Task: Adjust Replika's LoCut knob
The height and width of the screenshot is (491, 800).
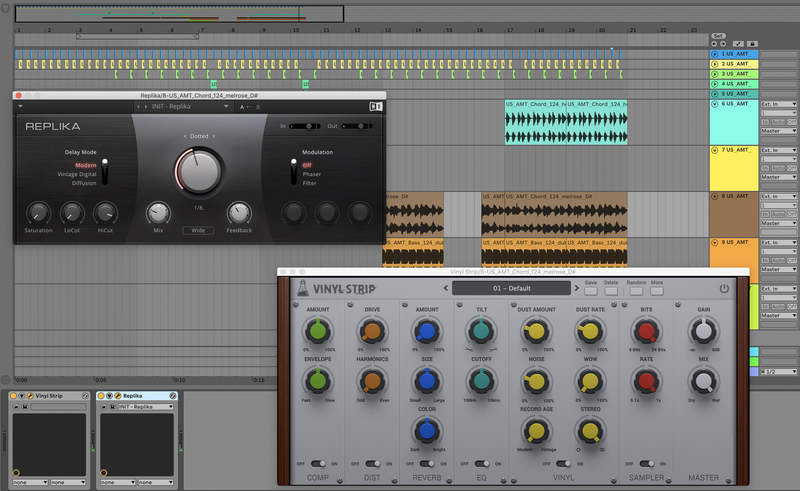Action: [x=72, y=213]
